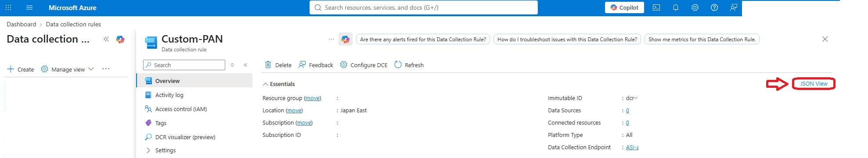Screen dimensions: 868x158
Task: Click move link next to Location
Action: point(294,111)
